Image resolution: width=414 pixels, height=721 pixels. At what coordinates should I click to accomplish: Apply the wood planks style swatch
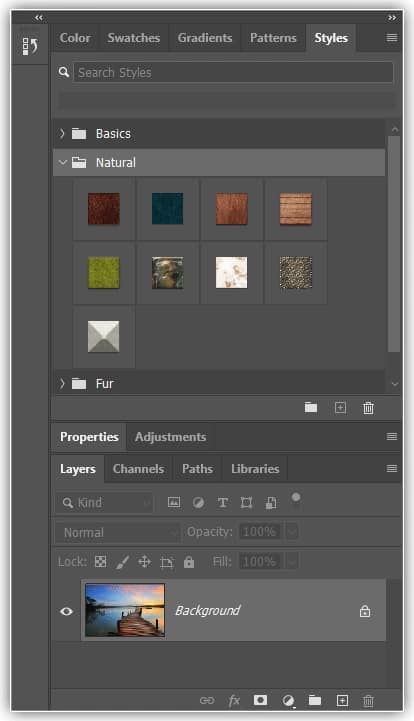coord(296,209)
